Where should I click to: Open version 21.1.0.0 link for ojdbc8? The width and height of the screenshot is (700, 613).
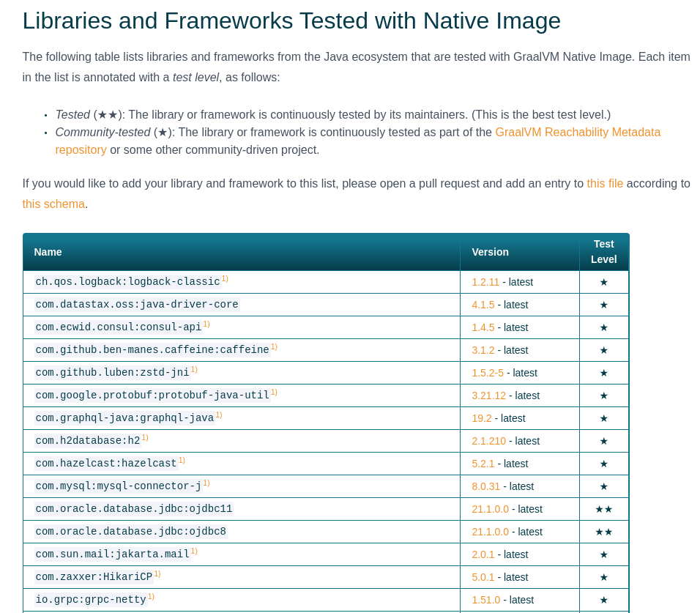click(x=490, y=532)
